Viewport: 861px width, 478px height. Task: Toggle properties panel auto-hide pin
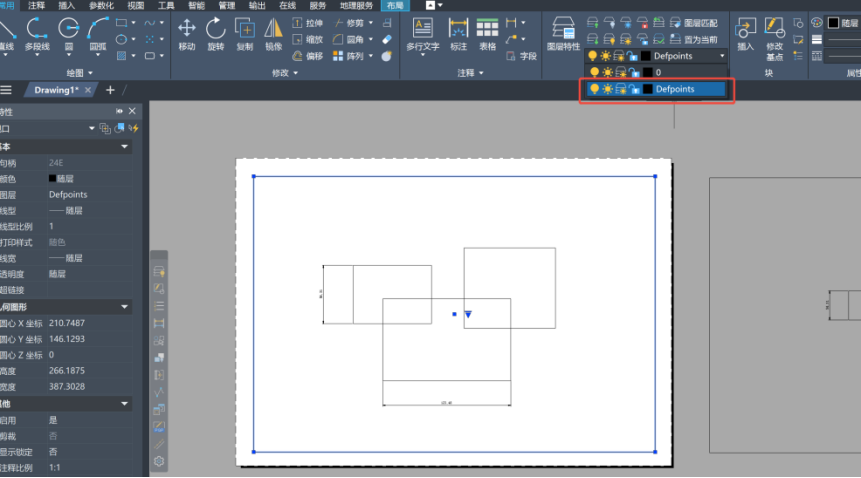[119, 111]
